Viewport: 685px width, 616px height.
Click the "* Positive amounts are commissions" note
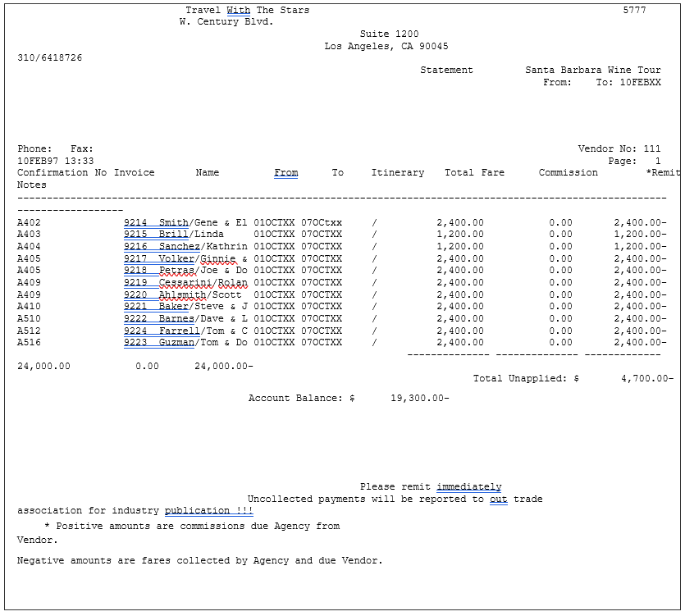(192, 526)
